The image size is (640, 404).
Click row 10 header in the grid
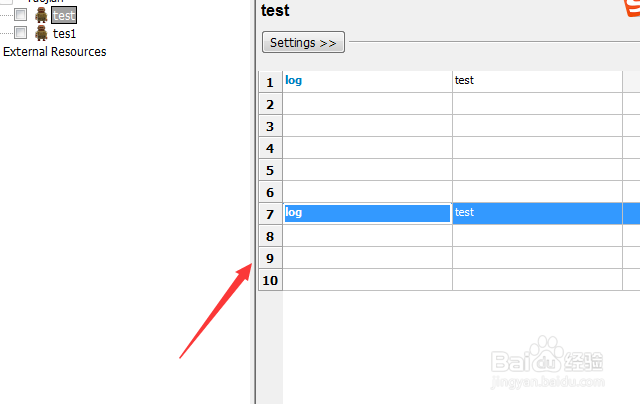click(270, 280)
